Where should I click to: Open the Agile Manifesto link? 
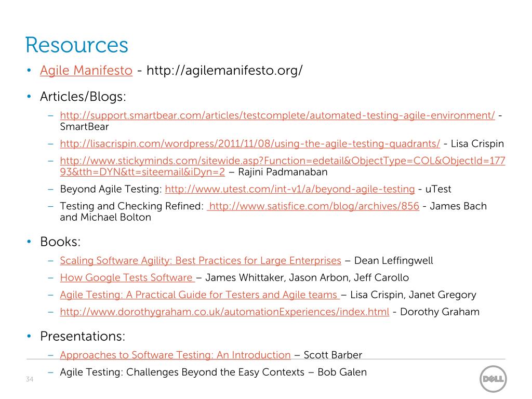coord(86,71)
